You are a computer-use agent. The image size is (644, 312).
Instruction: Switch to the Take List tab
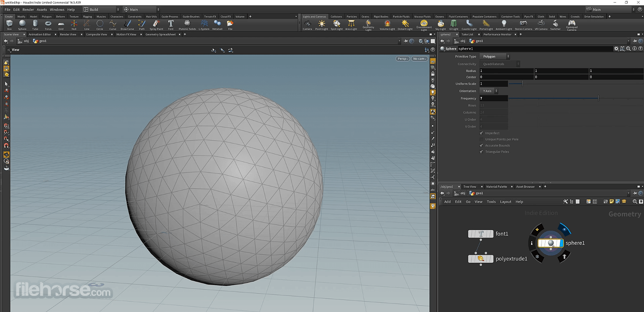[x=467, y=34]
